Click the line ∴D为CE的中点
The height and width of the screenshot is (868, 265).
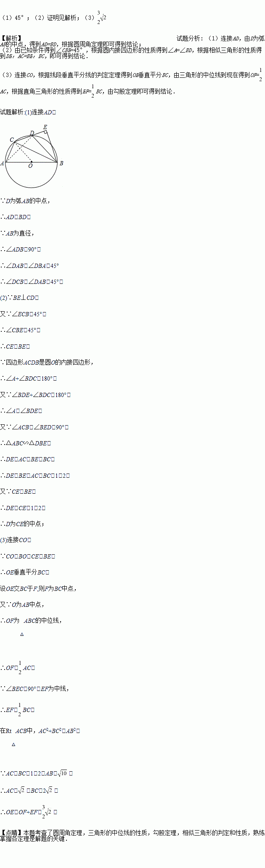click(x=23, y=524)
